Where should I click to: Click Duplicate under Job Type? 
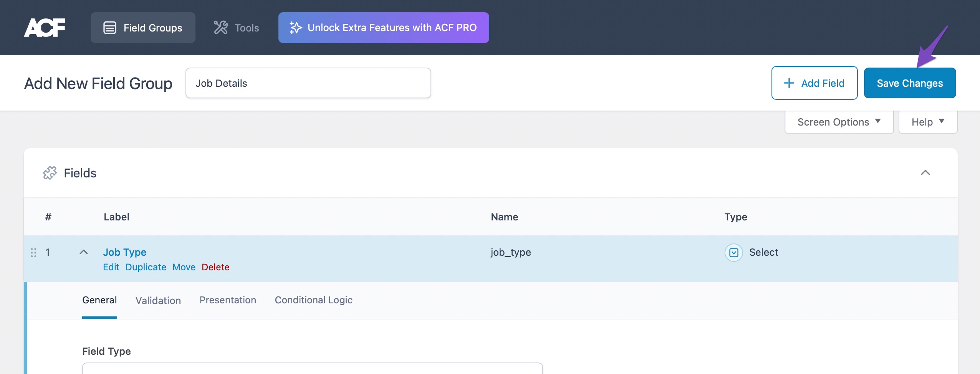pyautogui.click(x=146, y=267)
